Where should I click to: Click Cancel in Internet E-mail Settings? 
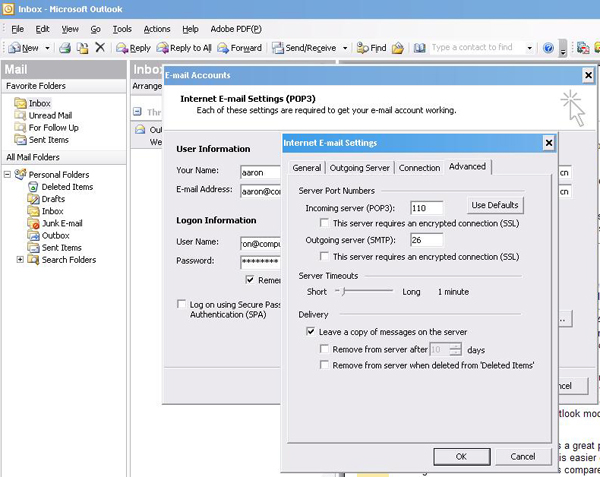[x=523, y=456]
